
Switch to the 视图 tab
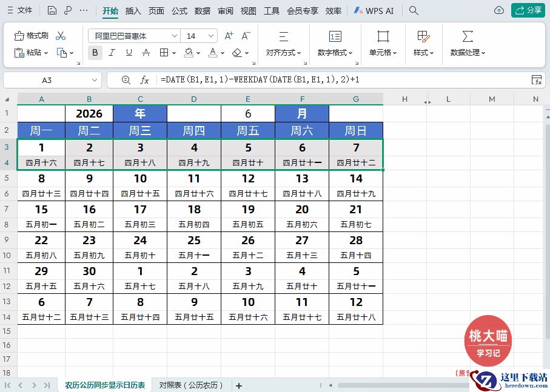tap(249, 11)
